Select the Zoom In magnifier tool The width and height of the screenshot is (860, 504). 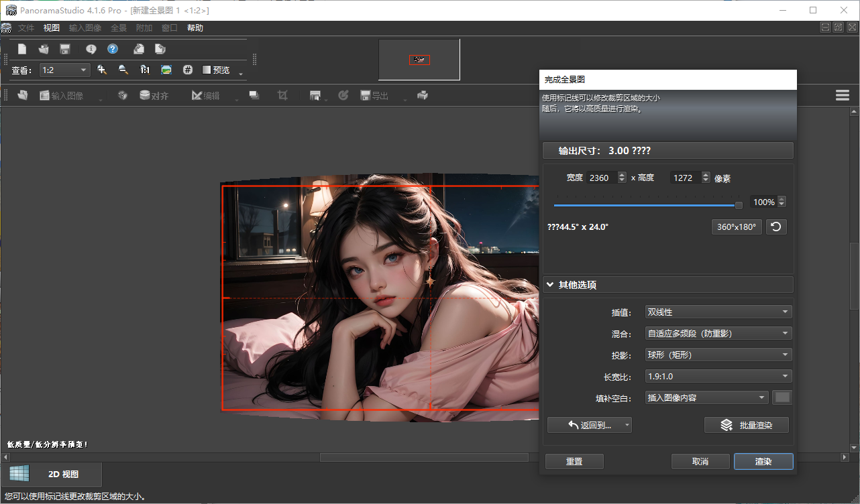pos(102,70)
